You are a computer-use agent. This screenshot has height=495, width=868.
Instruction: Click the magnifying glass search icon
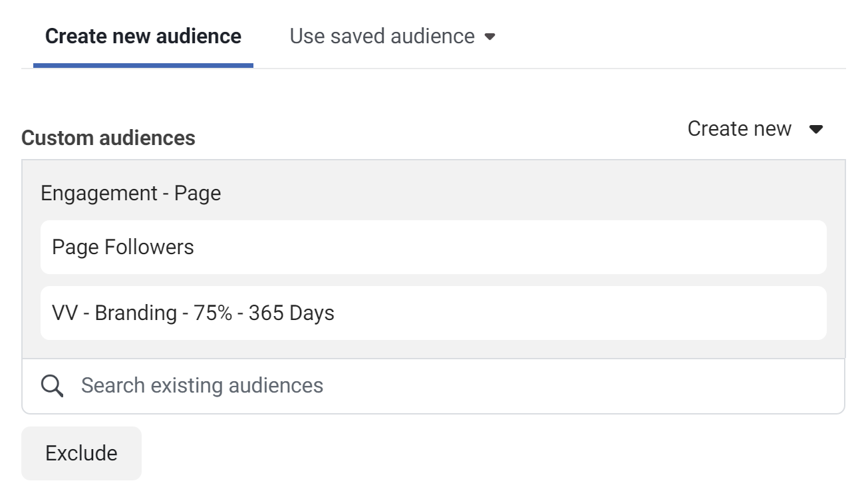(x=52, y=386)
